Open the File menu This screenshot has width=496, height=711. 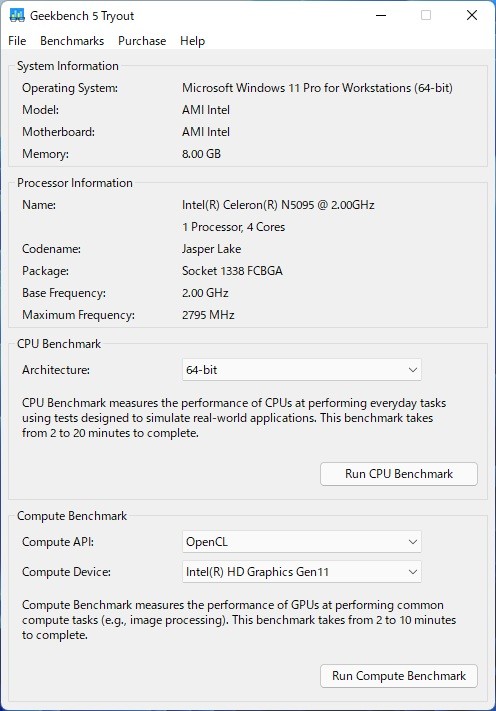17,41
